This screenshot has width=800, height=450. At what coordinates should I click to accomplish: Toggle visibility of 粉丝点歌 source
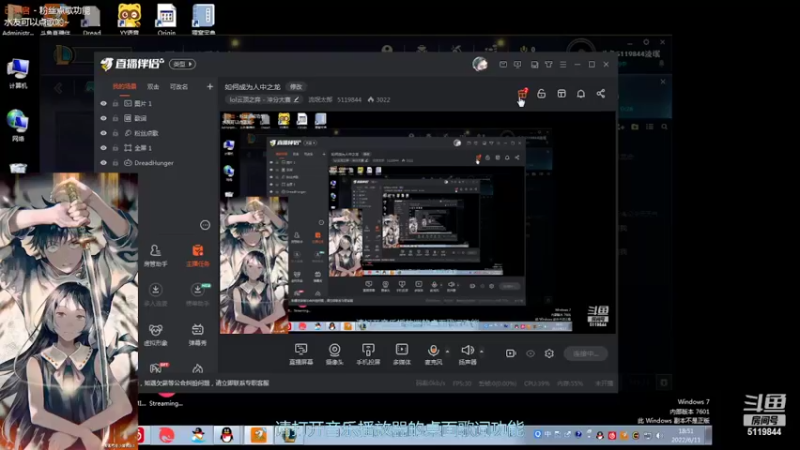[x=104, y=133]
